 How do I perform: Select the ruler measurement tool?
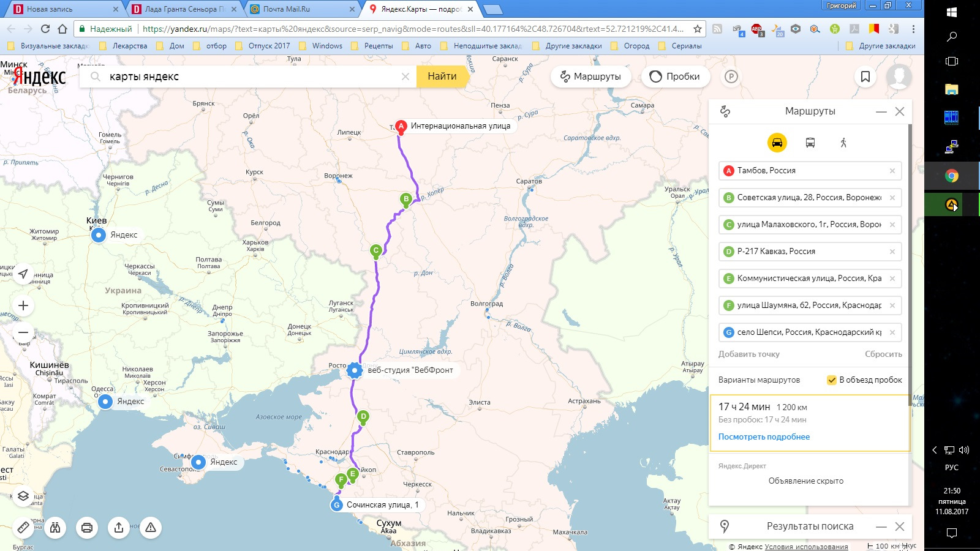click(x=23, y=527)
